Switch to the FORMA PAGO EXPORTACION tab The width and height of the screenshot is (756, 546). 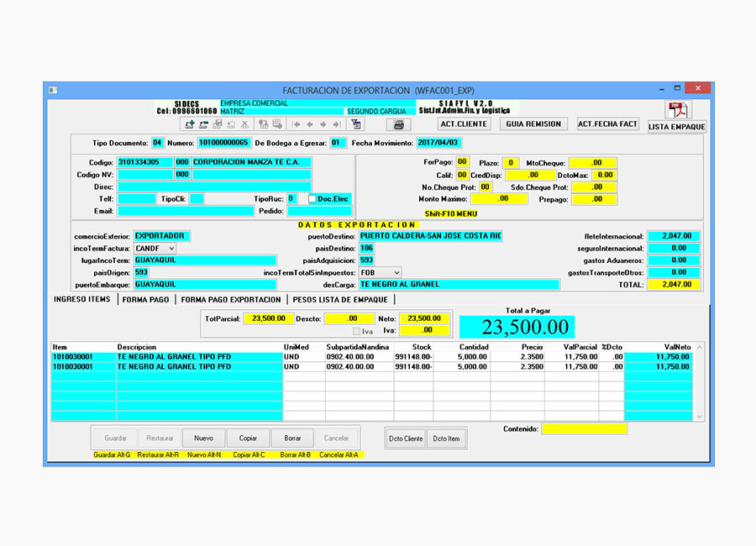point(231,300)
